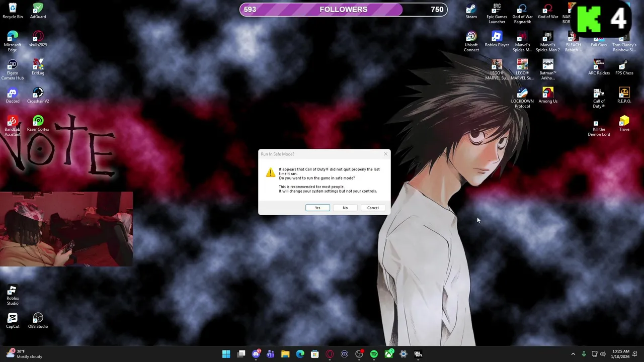Select the Razer Cortex desktop icon
Image resolution: width=644 pixels, height=362 pixels.
[38, 124]
